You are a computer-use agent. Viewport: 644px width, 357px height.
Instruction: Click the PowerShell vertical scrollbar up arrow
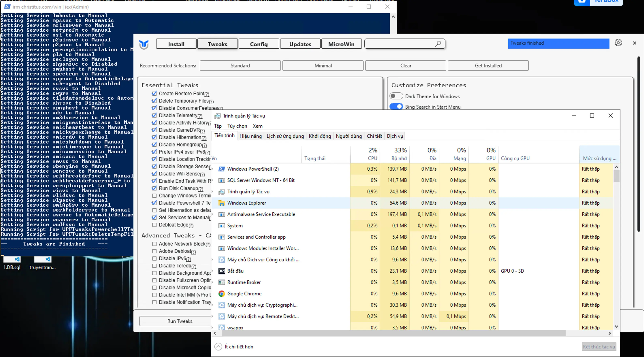pyautogui.click(x=393, y=17)
